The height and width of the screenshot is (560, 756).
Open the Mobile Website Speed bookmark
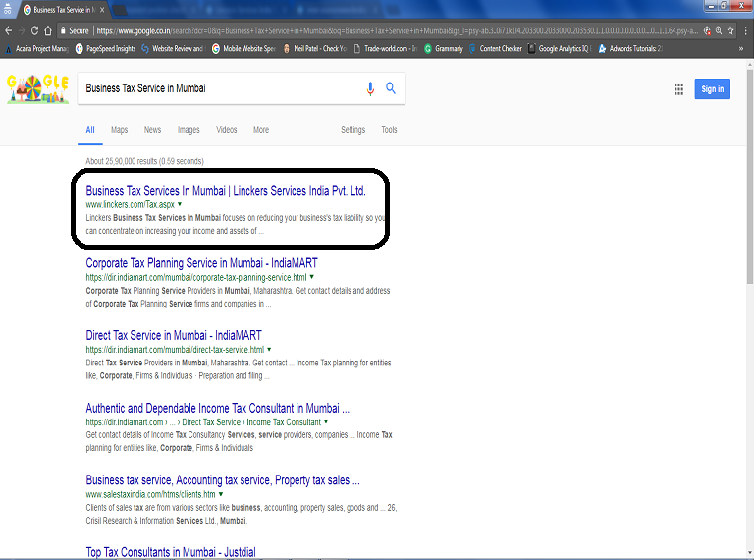pos(243,49)
